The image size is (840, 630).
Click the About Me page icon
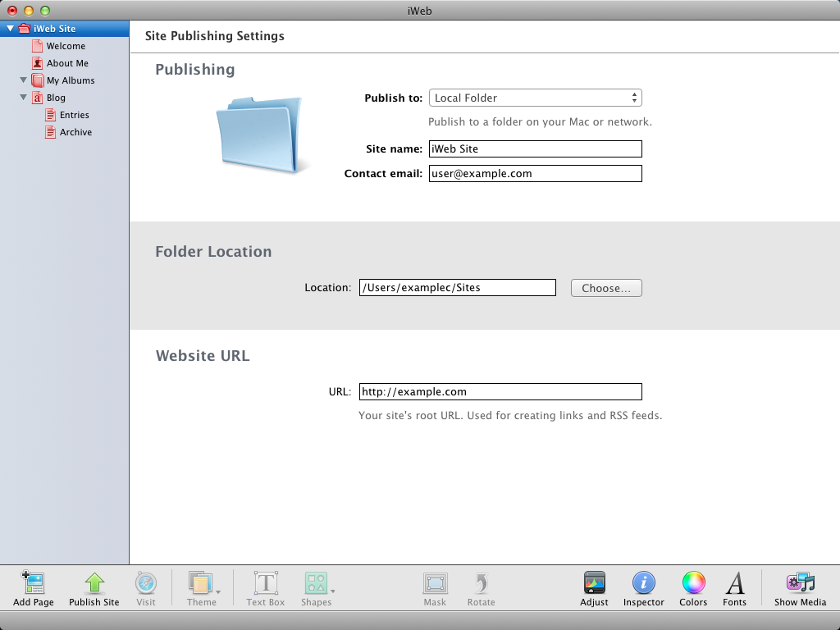click(x=37, y=63)
